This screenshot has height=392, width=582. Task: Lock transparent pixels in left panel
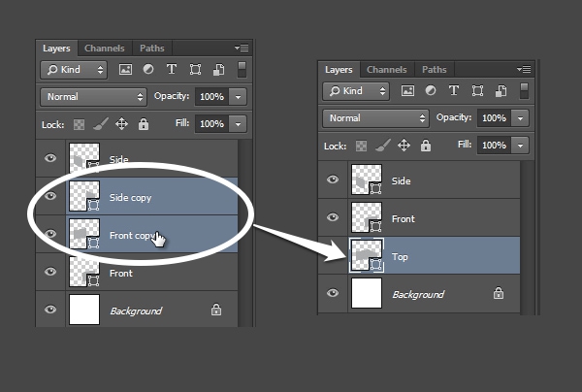click(x=79, y=124)
